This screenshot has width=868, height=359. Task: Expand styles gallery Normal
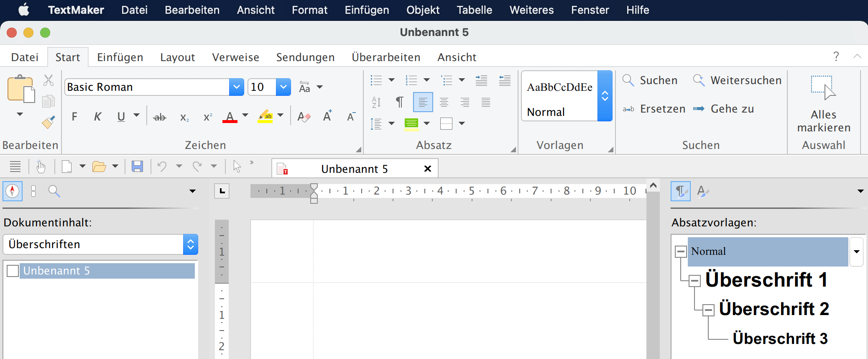(x=605, y=96)
